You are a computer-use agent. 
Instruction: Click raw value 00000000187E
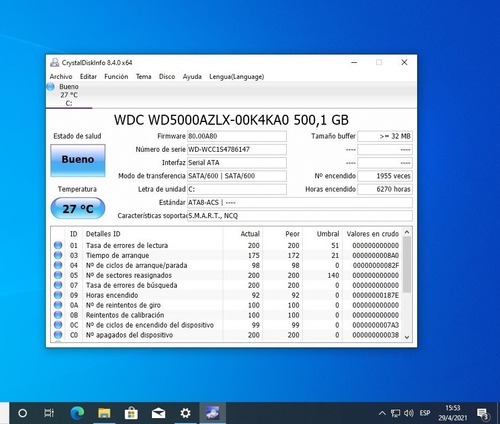376,295
